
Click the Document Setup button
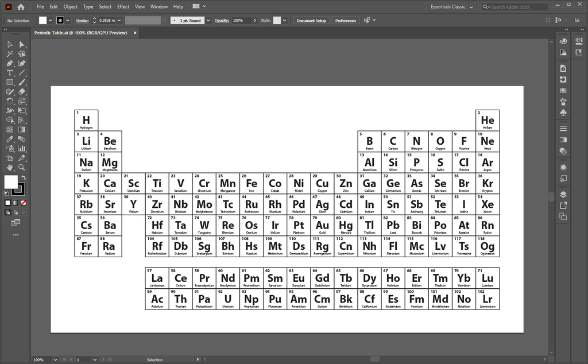(311, 21)
